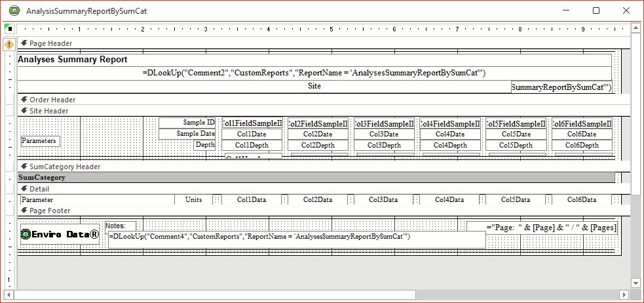Select the Comment2 DLookUp text box
This screenshot has height=303, width=644.
pos(314,73)
